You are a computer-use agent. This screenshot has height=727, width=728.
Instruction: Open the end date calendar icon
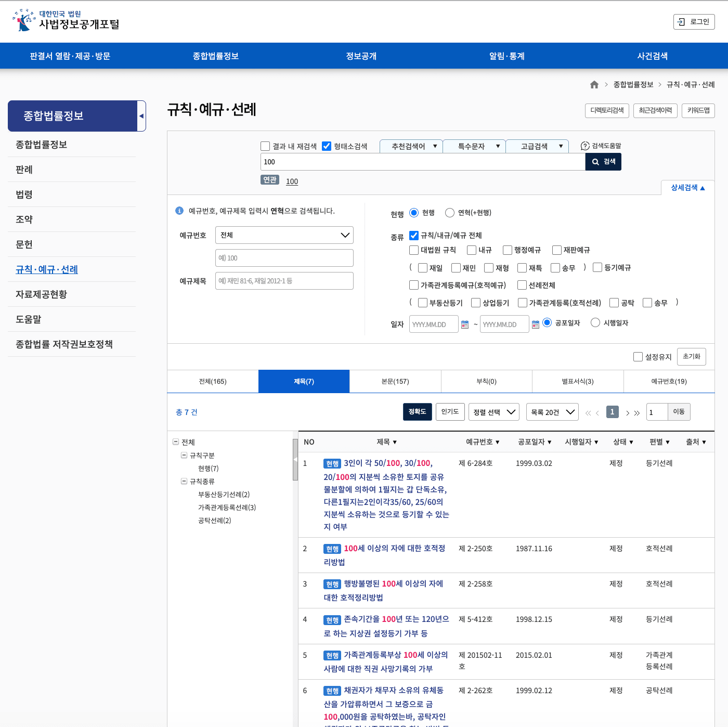click(536, 324)
